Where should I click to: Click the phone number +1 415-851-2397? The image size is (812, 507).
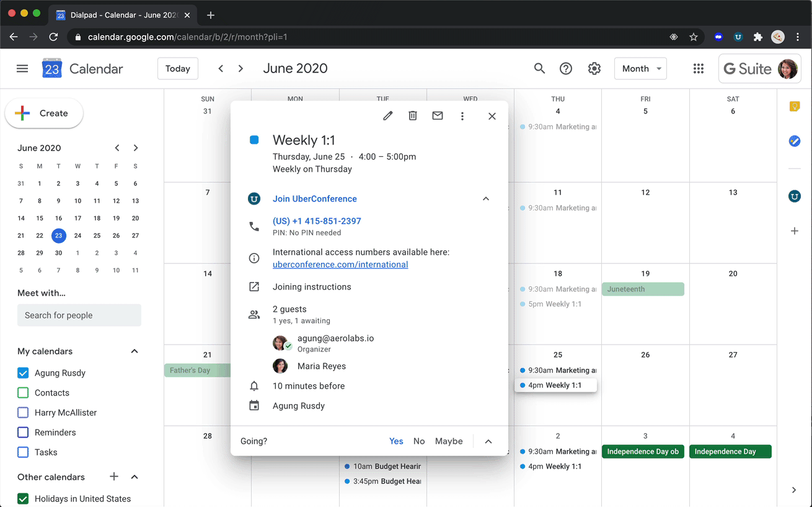pos(317,221)
